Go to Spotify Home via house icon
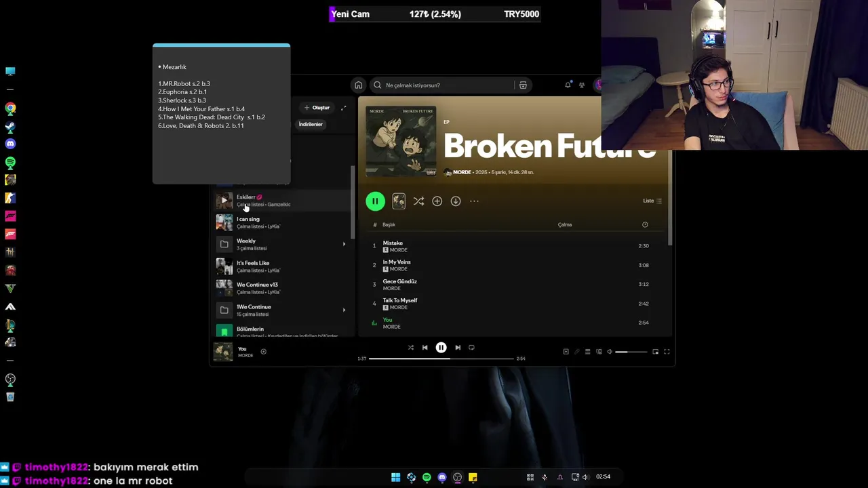868x488 pixels. [x=358, y=85]
